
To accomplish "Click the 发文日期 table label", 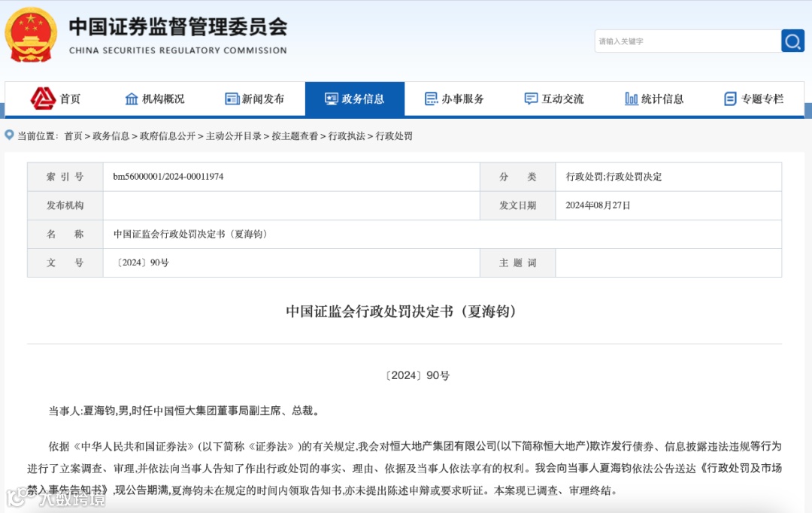I will pos(517,205).
